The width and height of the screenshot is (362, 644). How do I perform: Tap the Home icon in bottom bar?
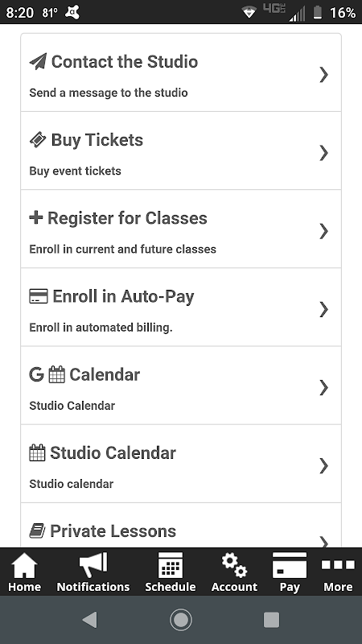click(24, 565)
